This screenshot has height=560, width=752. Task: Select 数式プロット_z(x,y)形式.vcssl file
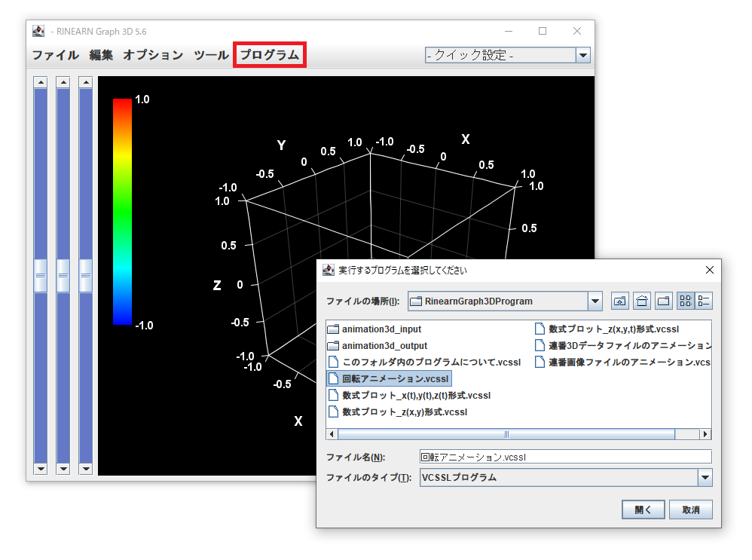(x=398, y=412)
